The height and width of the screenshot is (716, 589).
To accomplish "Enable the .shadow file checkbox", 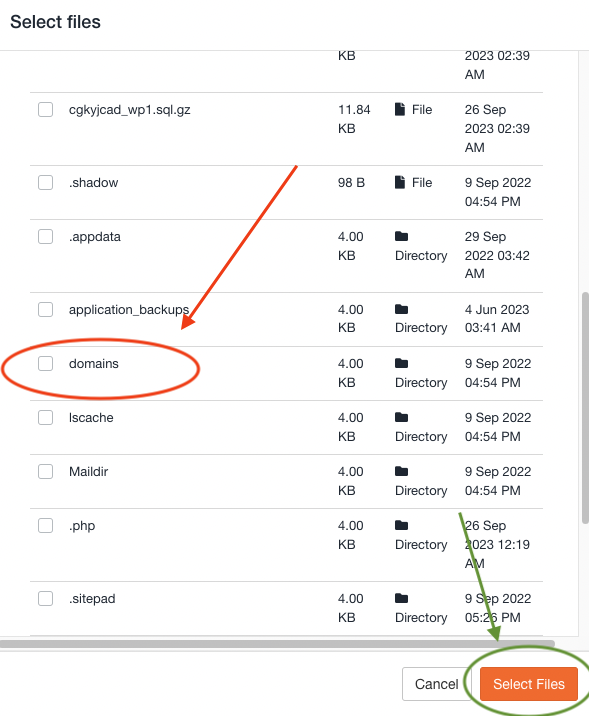I will 45,183.
